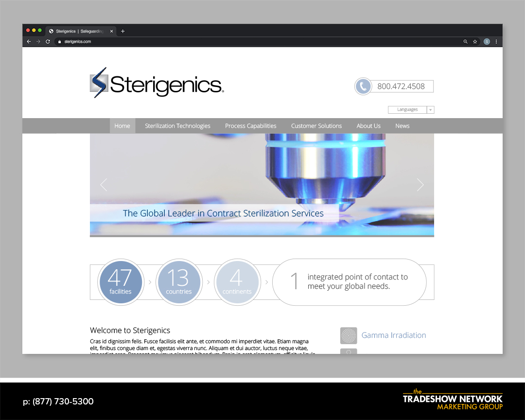Open Process Capabilities menu
This screenshot has height=420, width=525.
click(x=250, y=126)
